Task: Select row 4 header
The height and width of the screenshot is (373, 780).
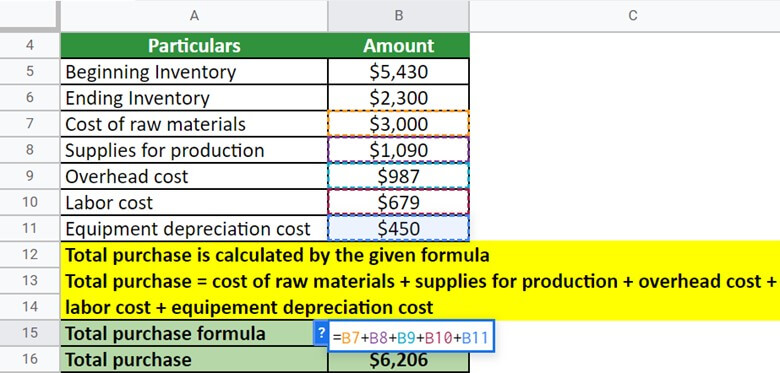Action: pyautogui.click(x=30, y=45)
